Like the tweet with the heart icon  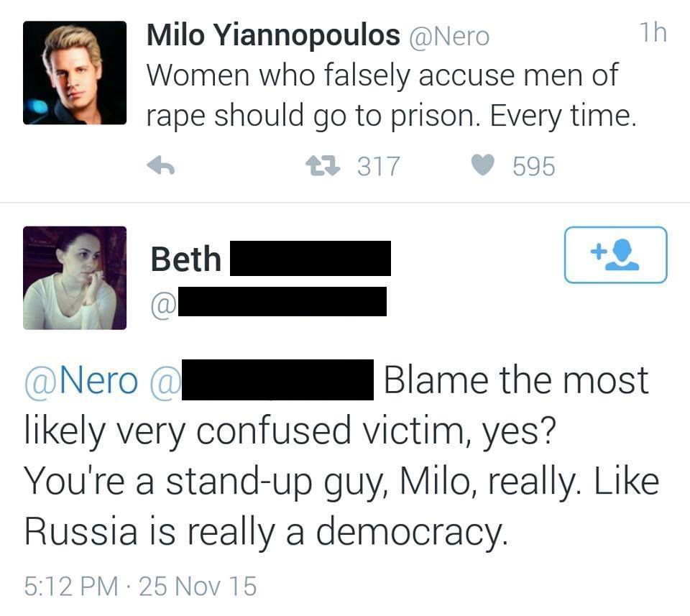(x=483, y=167)
